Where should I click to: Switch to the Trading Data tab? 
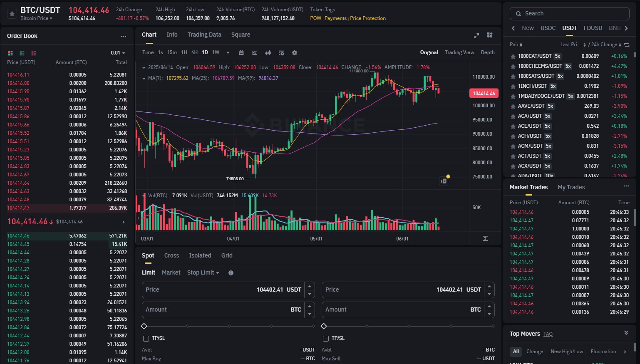click(x=204, y=35)
